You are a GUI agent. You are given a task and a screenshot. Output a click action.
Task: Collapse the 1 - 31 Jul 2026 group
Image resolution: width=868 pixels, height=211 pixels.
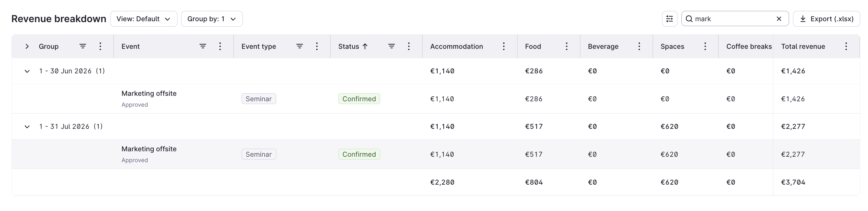(27, 127)
